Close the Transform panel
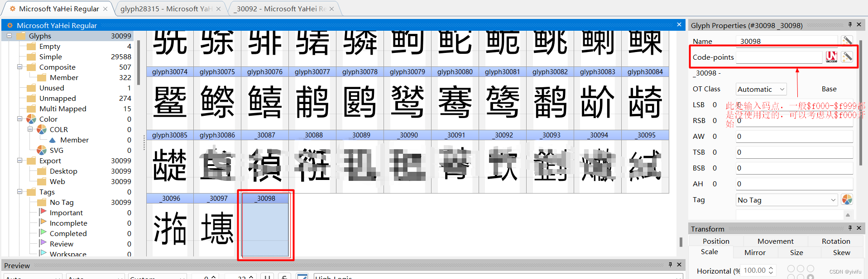Image resolution: width=868 pixels, height=279 pixels. tap(858, 228)
